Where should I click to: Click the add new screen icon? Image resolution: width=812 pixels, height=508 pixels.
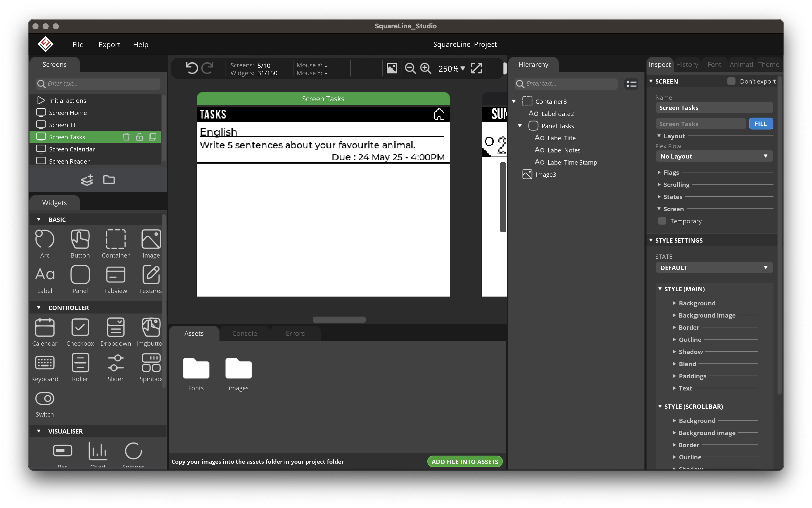coord(87,180)
